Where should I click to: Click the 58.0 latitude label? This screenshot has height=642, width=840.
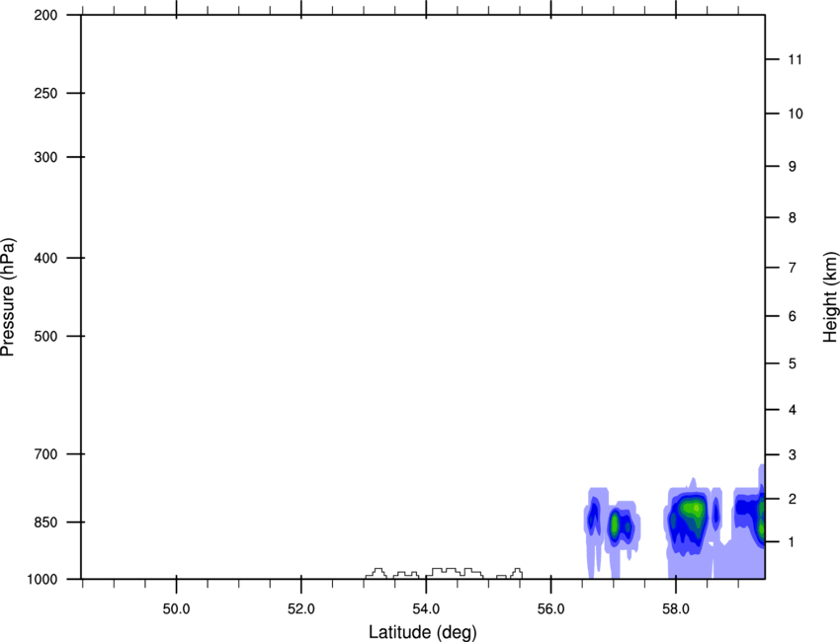[676, 608]
